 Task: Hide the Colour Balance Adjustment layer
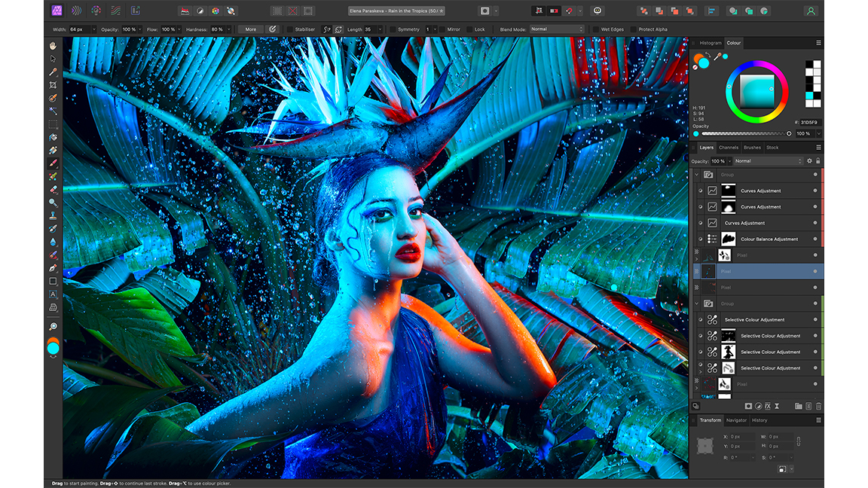click(x=815, y=239)
